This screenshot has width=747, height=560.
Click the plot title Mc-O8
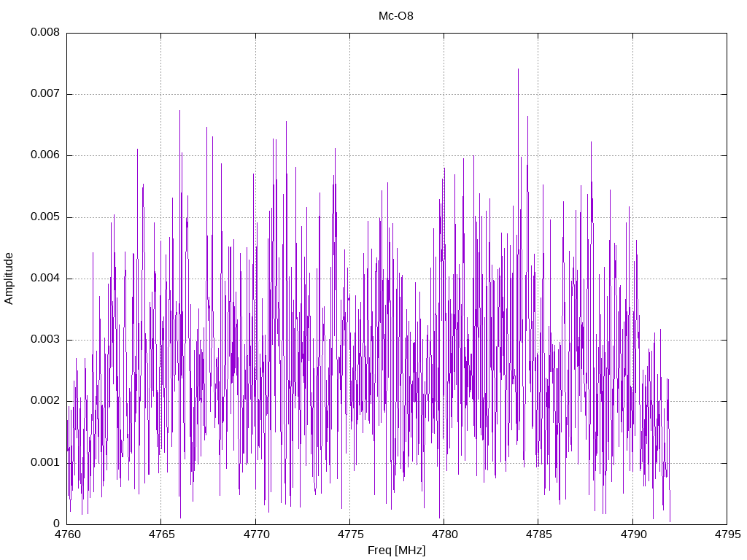coord(396,16)
